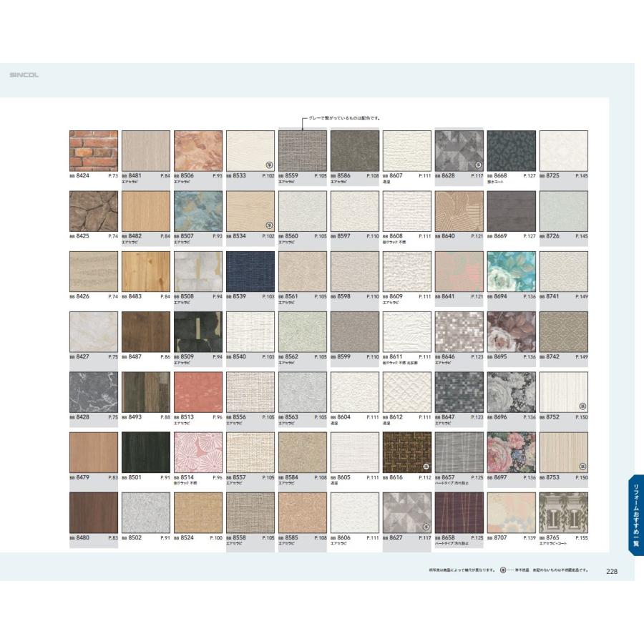This screenshot has width=644, height=644.
Task: Select the red brick swatch BB 8424
Action: tap(94, 150)
